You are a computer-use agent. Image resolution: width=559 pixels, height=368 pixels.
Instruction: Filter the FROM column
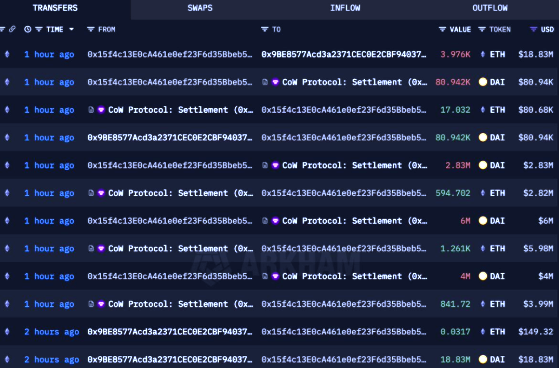pyautogui.click(x=91, y=29)
